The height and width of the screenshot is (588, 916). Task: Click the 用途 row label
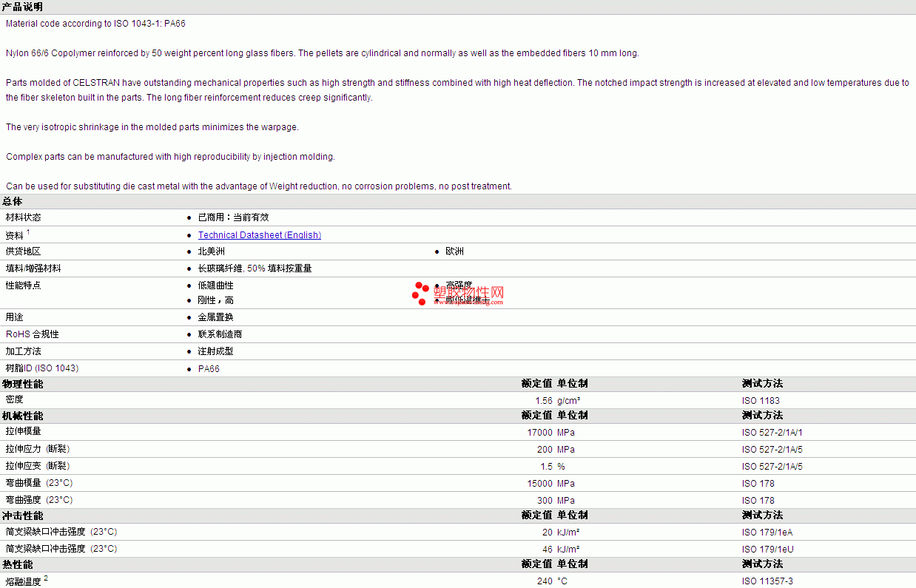[15, 317]
